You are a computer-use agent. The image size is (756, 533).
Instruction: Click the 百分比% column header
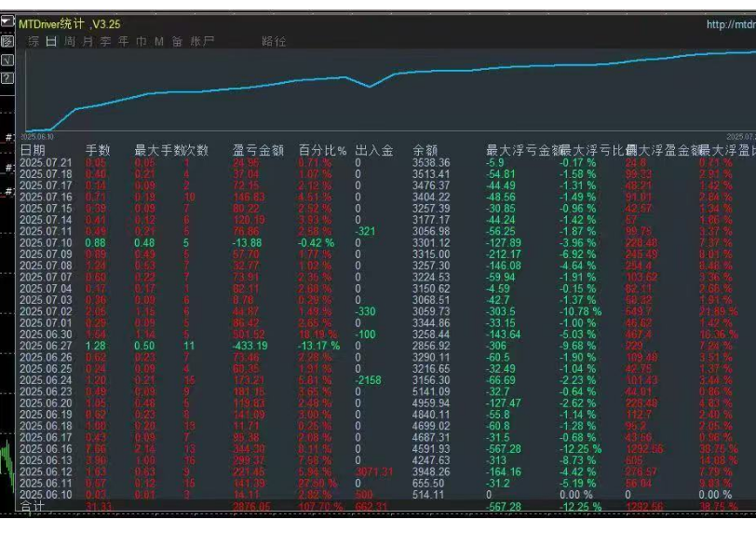[322, 151]
